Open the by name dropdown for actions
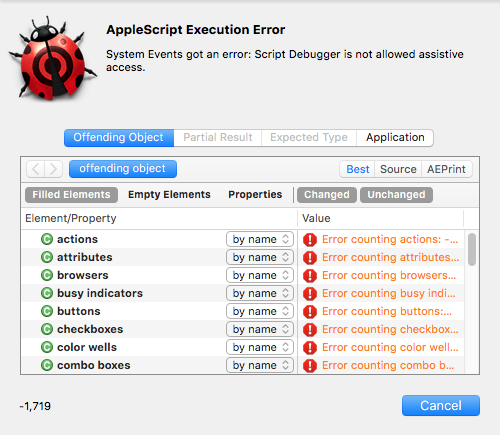500x435 pixels. pos(260,239)
